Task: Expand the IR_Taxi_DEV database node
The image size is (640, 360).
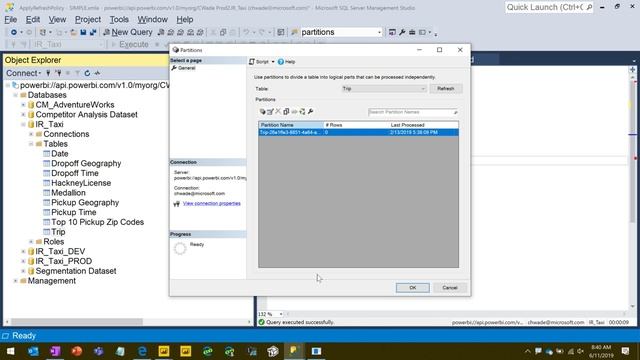Action: tap(23, 251)
